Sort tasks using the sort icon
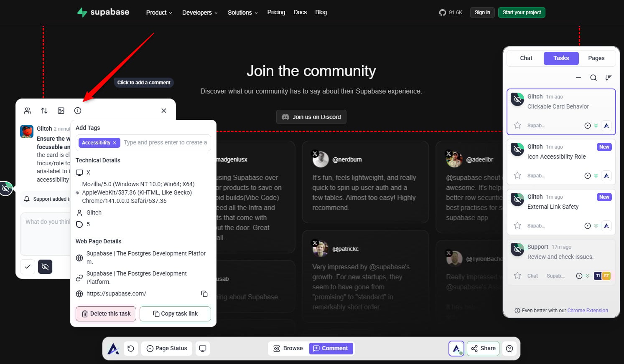 [609, 78]
